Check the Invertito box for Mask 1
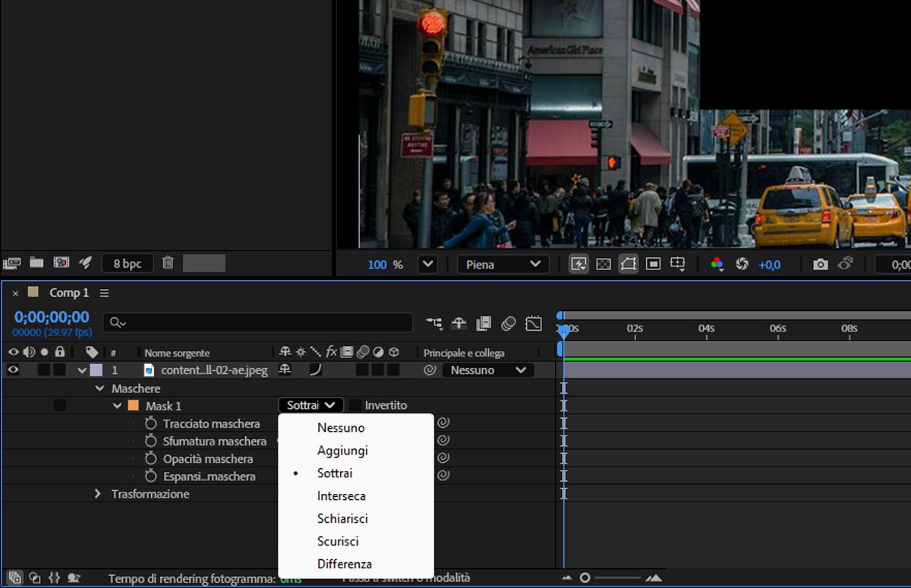The image size is (911, 588). tap(355, 405)
